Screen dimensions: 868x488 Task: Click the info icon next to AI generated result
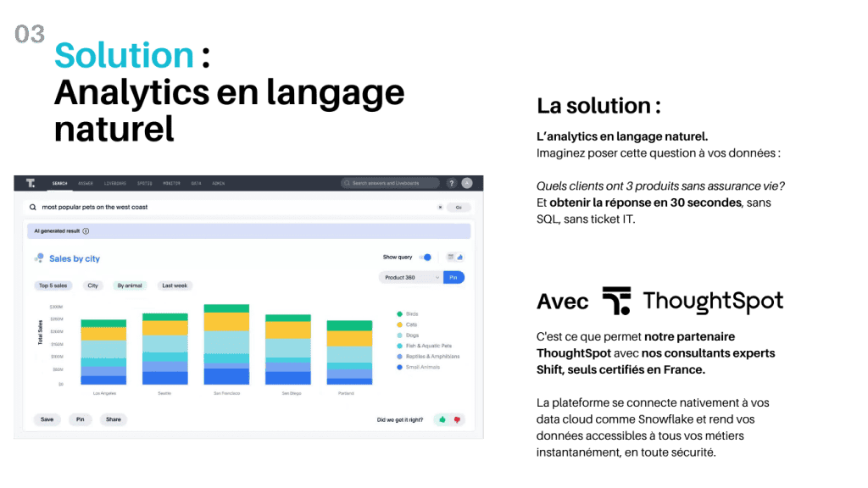point(86,229)
